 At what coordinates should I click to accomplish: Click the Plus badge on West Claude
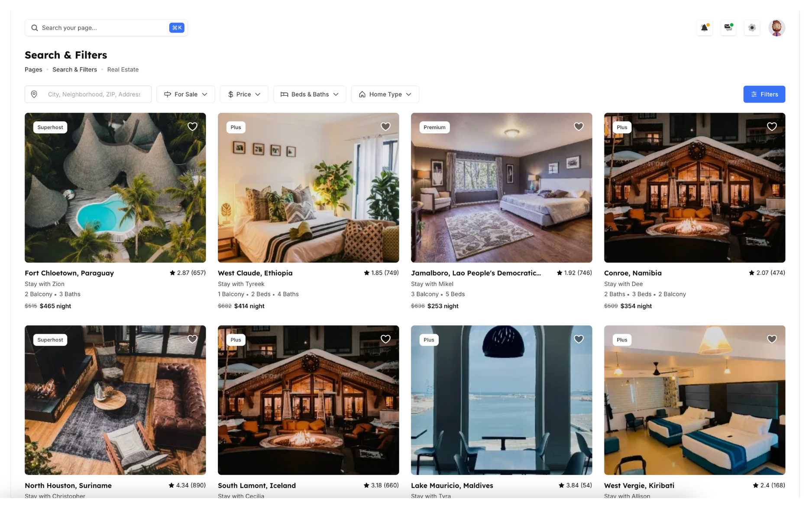pos(236,127)
